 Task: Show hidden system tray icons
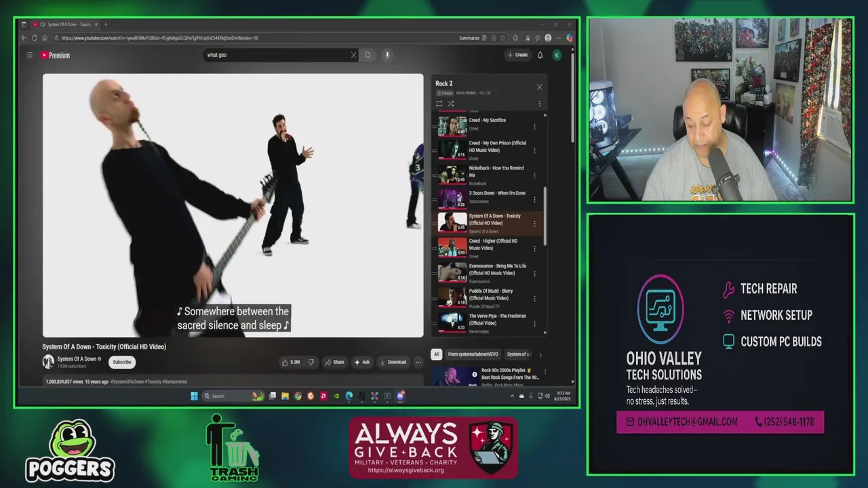tap(512, 396)
